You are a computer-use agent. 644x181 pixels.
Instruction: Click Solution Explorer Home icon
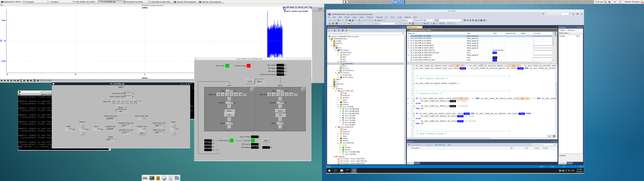[335, 31]
